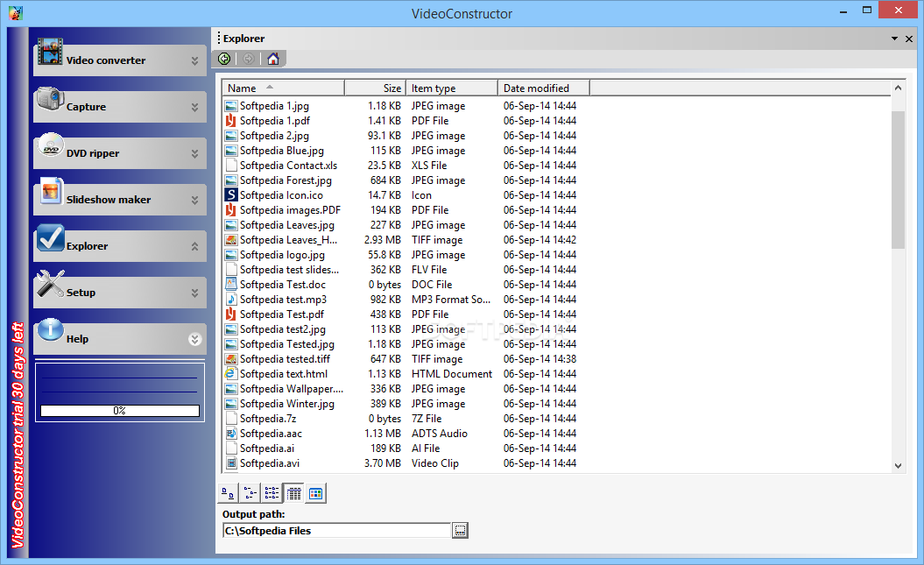This screenshot has height=565, width=924.
Task: Expand the Capture section chevron
Action: click(195, 107)
